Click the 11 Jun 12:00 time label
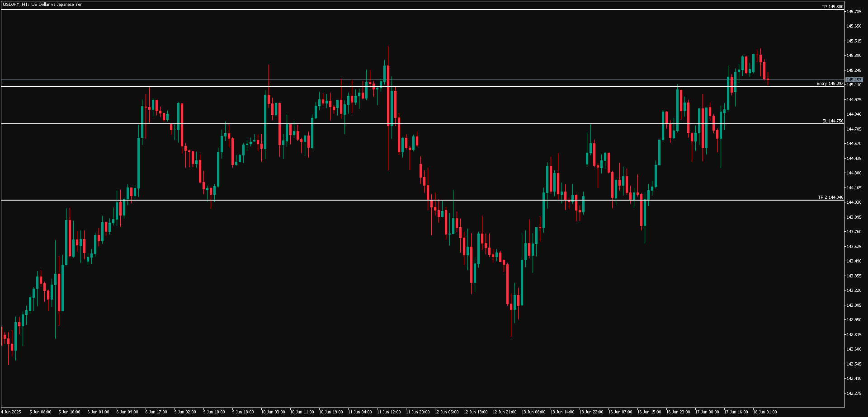This screenshot has width=868, height=417. (x=389, y=412)
